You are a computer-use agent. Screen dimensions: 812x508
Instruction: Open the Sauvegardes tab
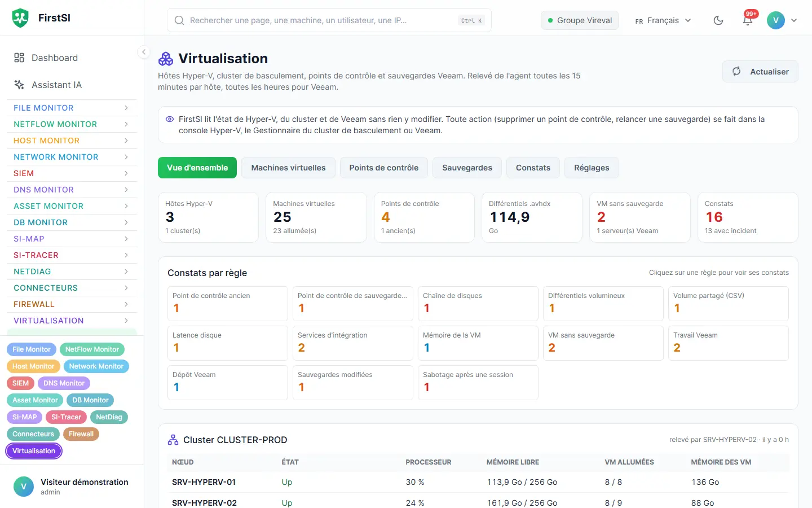click(x=467, y=168)
